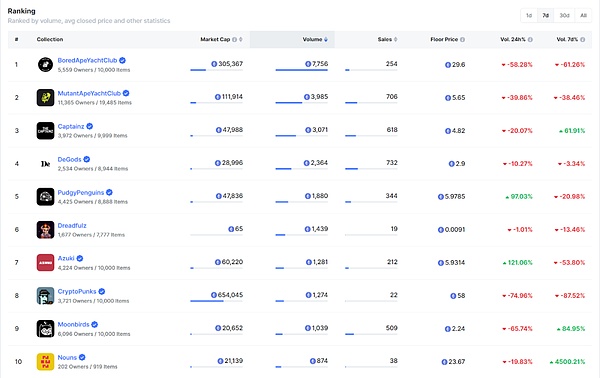
Task: Switch to the 1d time range
Action: click(x=529, y=15)
